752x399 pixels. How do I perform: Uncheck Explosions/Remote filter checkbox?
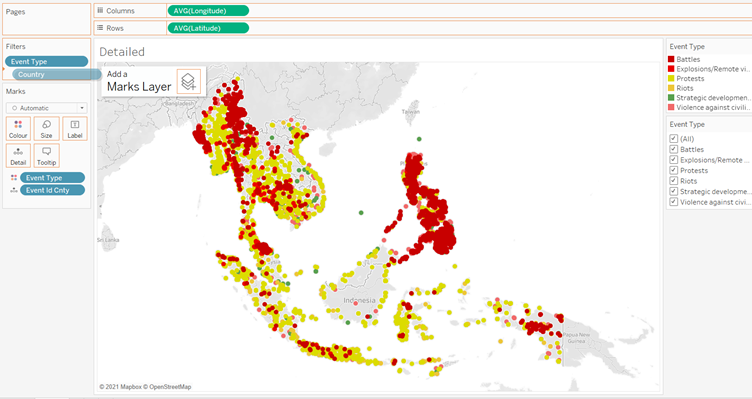coord(673,160)
